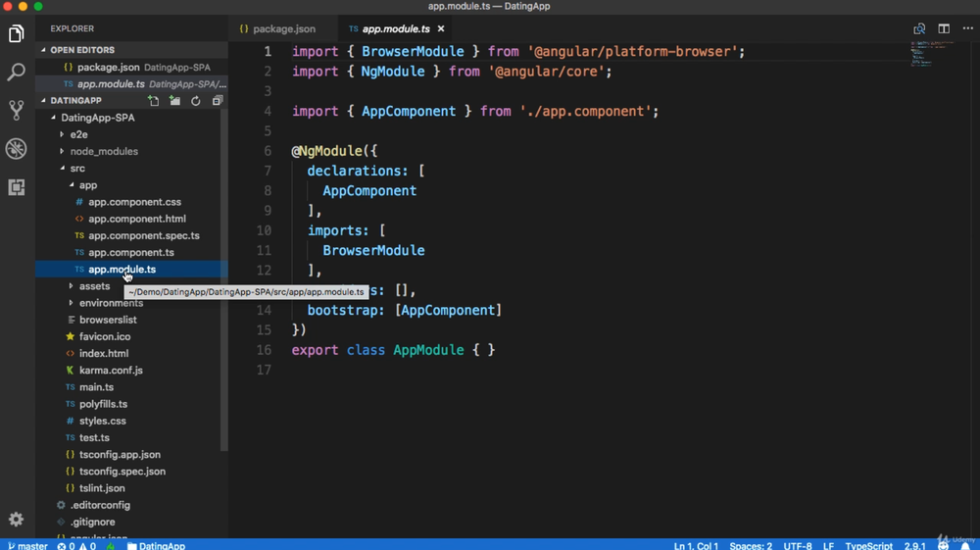Open the Source Control view

pos(17,111)
